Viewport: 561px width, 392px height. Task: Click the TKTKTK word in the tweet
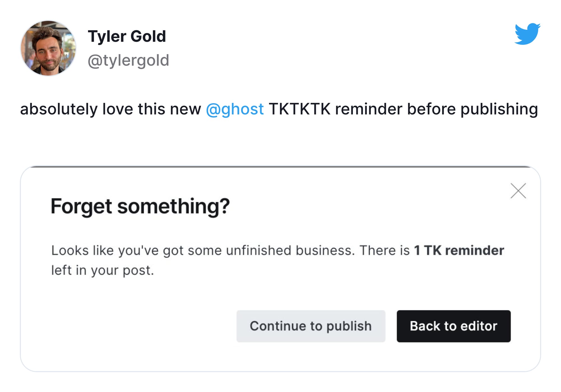(x=300, y=109)
